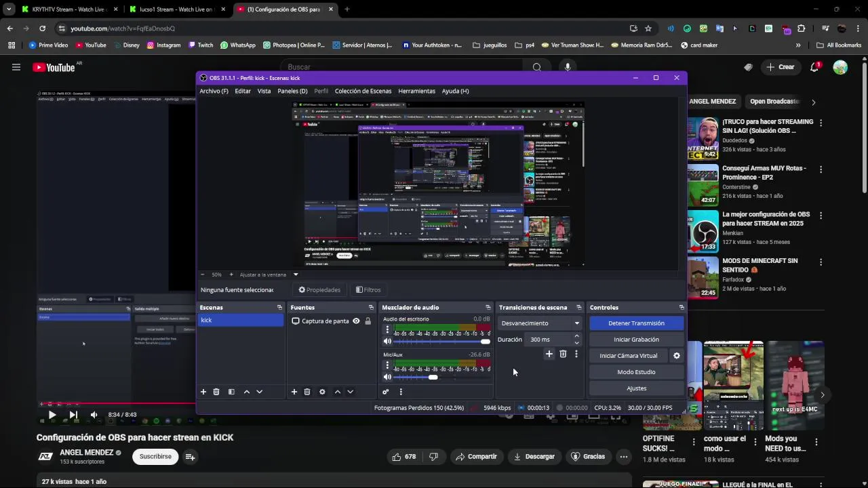Select the kick scene in Escenas list
The width and height of the screenshot is (868, 488).
[241, 321]
